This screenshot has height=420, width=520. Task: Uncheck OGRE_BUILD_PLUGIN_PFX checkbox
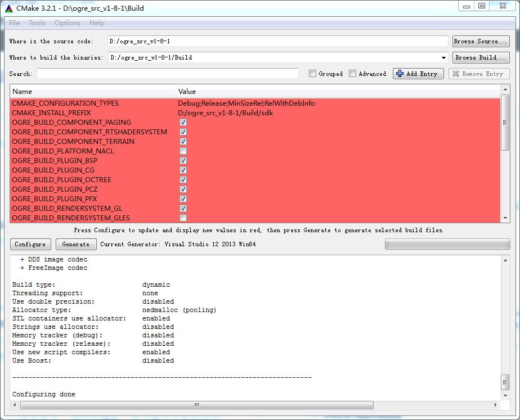coord(183,198)
